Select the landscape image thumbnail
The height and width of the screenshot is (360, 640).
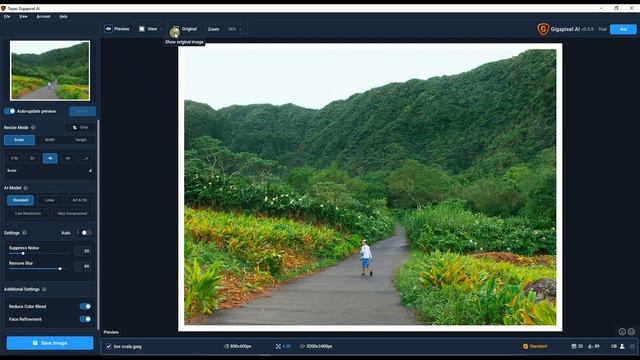[50, 70]
